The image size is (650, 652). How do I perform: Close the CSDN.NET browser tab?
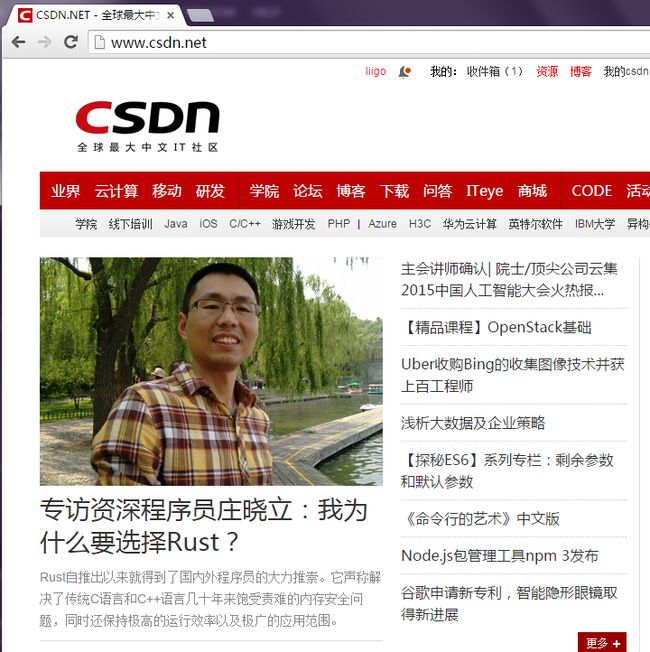(171, 15)
